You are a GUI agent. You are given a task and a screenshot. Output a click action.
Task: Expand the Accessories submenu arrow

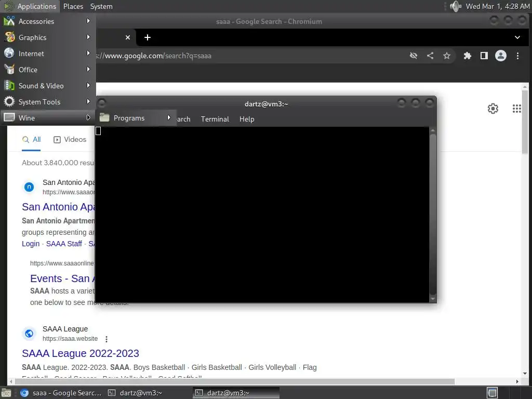pyautogui.click(x=88, y=21)
